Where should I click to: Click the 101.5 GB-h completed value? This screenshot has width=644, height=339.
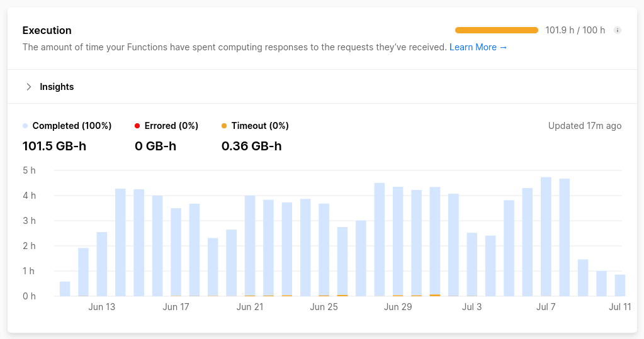click(x=54, y=147)
